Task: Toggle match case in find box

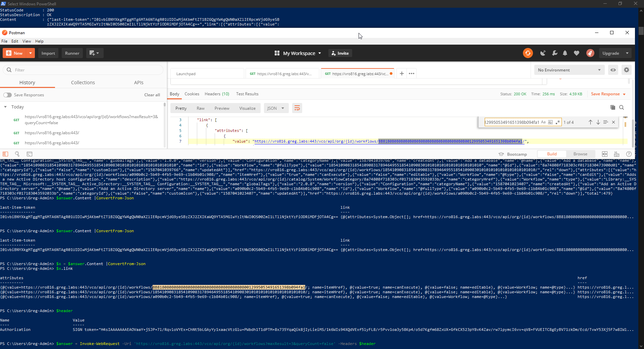Action: tap(543, 122)
